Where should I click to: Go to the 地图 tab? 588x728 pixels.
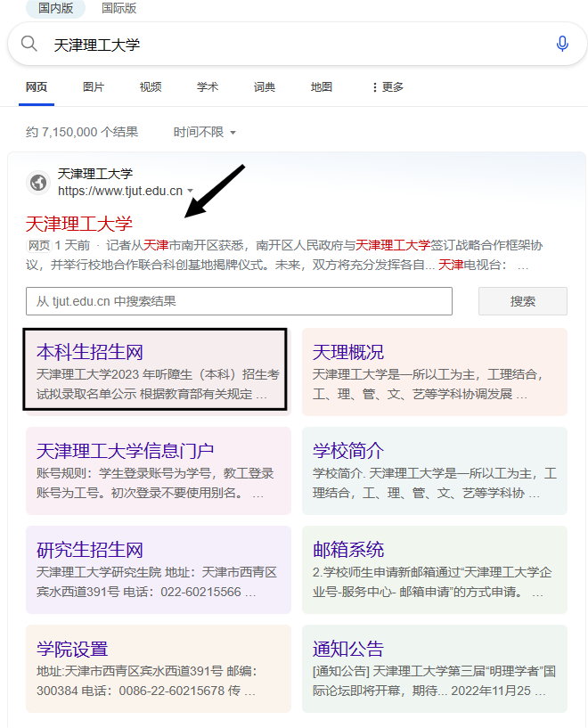tap(322, 86)
